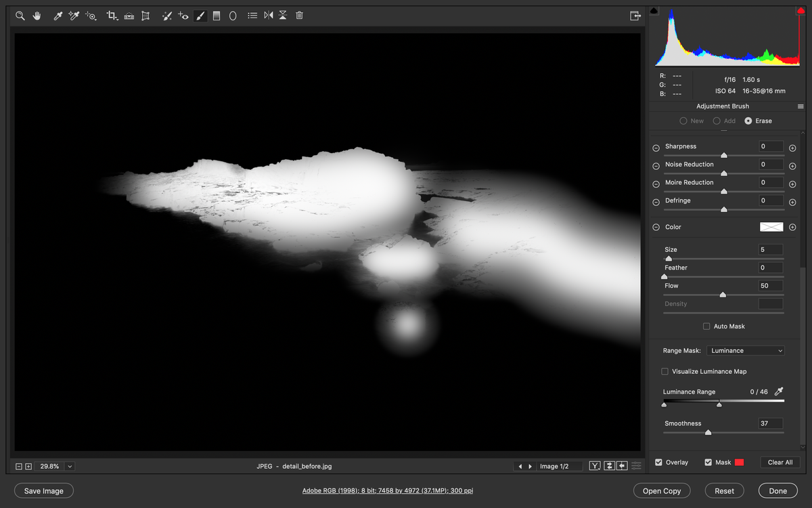Image resolution: width=812 pixels, height=508 pixels.
Task: Select the Spot Removal tool
Action: click(x=167, y=15)
